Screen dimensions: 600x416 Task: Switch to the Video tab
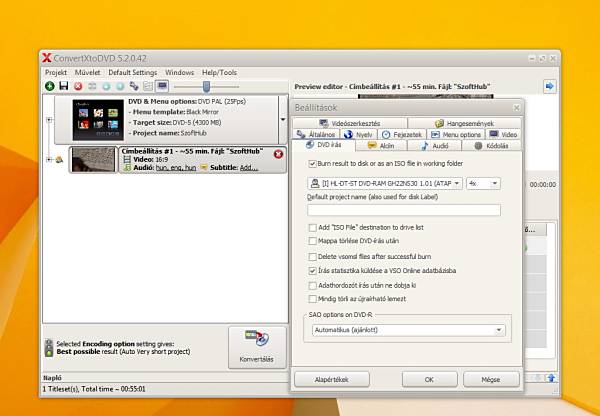[x=503, y=134]
